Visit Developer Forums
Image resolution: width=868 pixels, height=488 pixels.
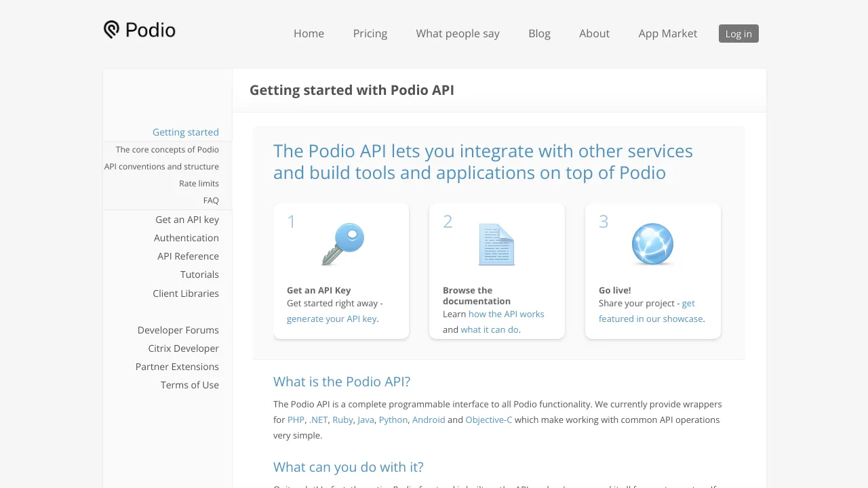coord(178,330)
